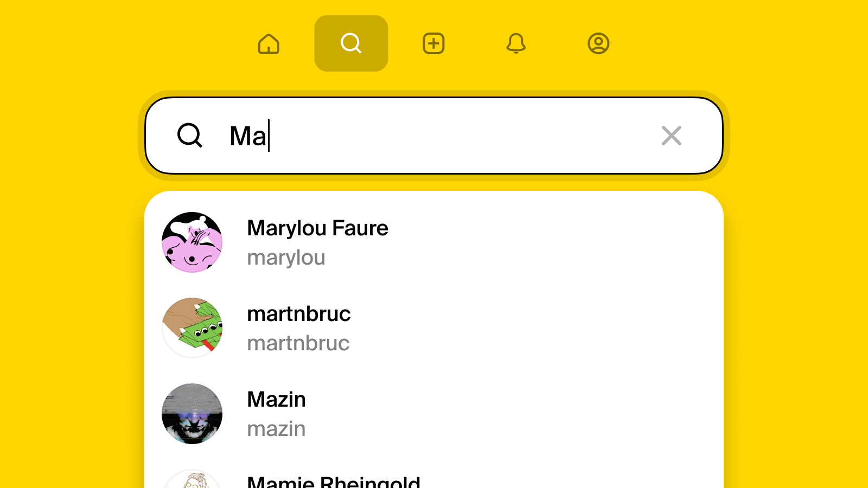Clear the search text with X

coord(672,136)
